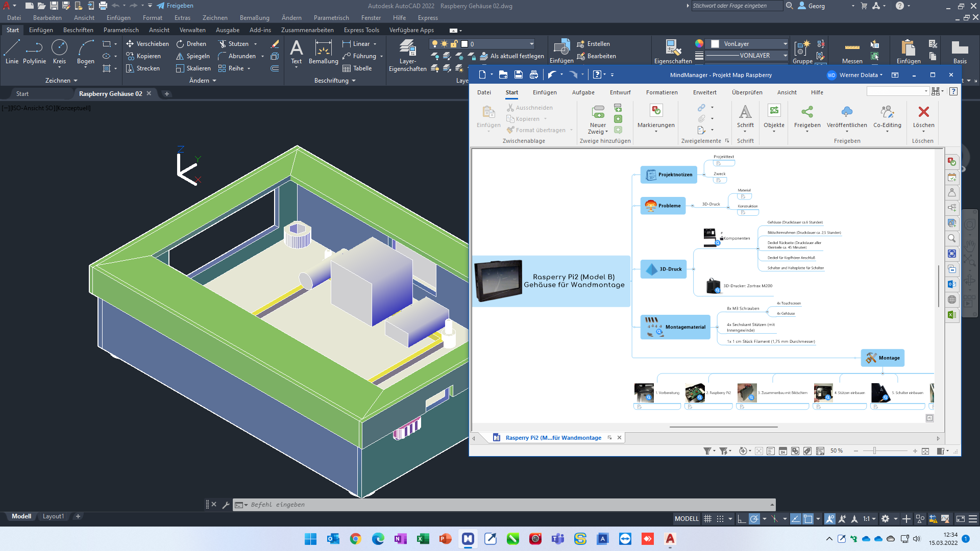
Task: Toggle 2D object snap in status bar
Action: (808, 519)
